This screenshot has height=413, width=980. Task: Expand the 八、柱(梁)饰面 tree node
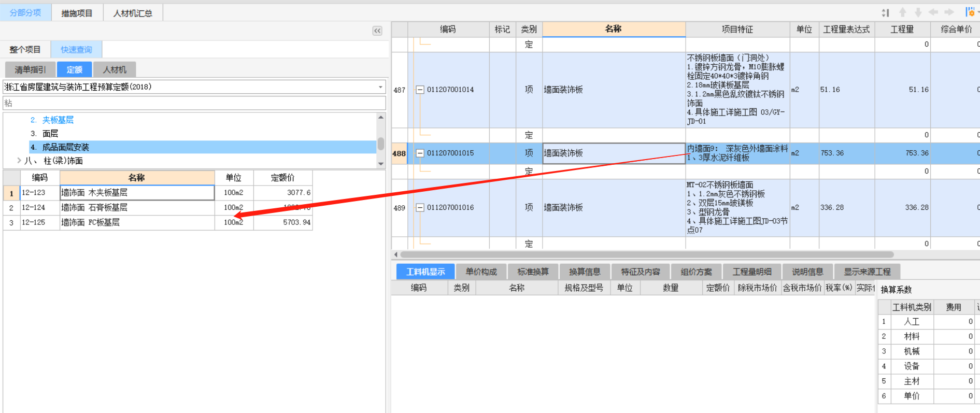(x=19, y=161)
